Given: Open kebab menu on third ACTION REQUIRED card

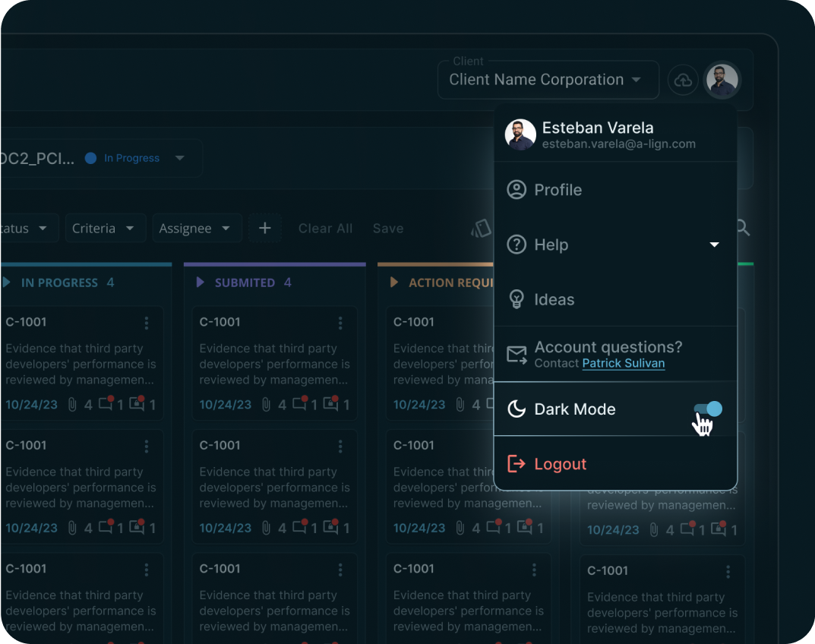Looking at the screenshot, I should pos(534,570).
